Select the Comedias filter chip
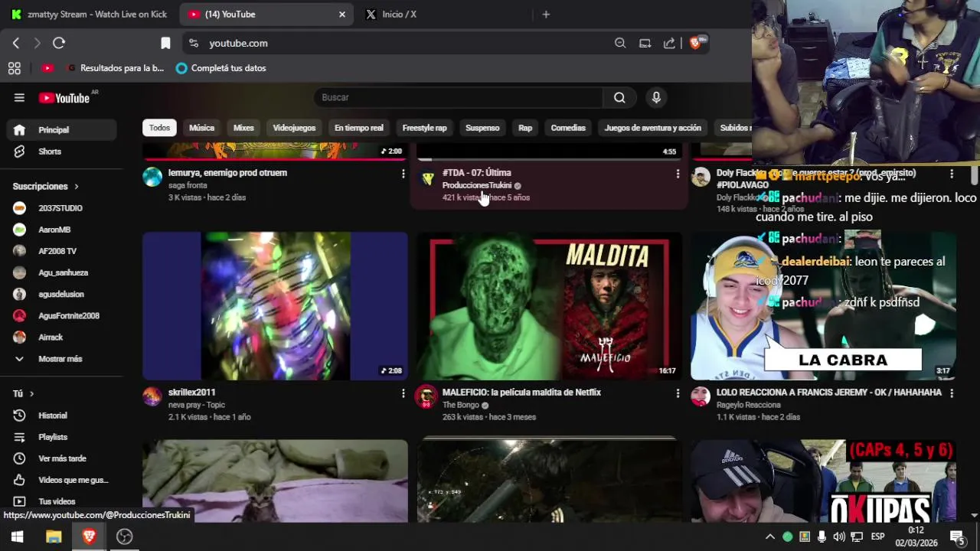The width and height of the screenshot is (980, 551). [568, 128]
